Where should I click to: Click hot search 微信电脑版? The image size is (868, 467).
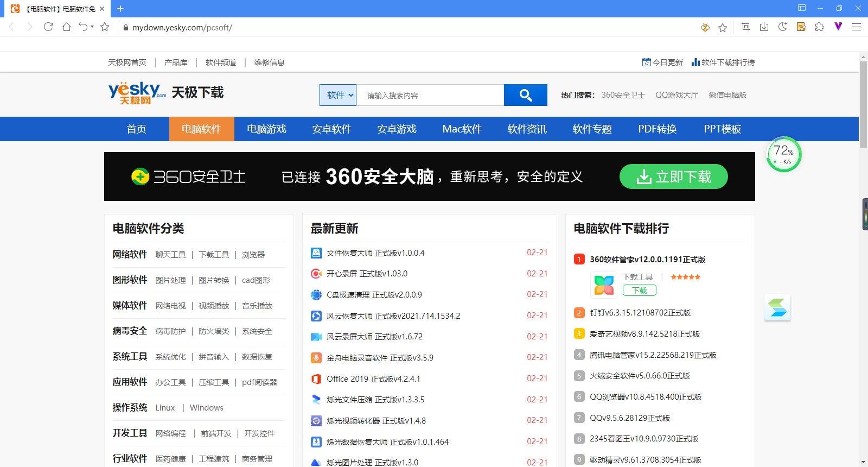(x=727, y=95)
